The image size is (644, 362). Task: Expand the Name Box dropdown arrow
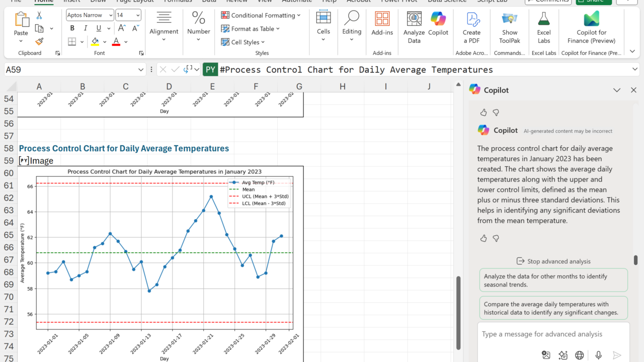tap(141, 70)
